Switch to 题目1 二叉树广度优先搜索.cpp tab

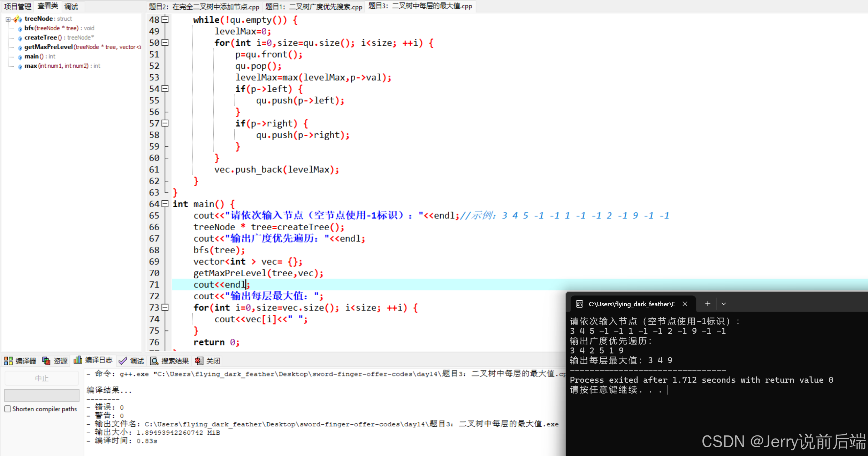click(x=313, y=6)
